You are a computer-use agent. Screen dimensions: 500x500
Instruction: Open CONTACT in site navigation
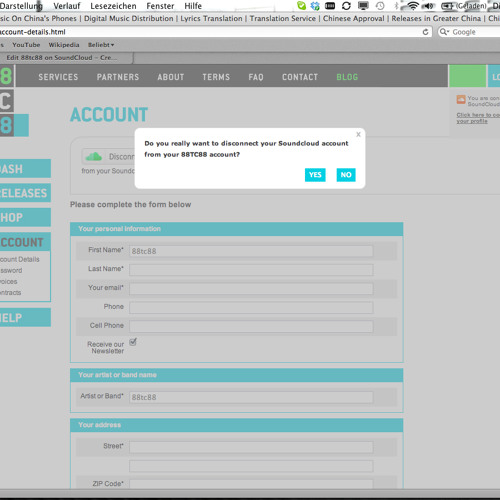coord(300,77)
